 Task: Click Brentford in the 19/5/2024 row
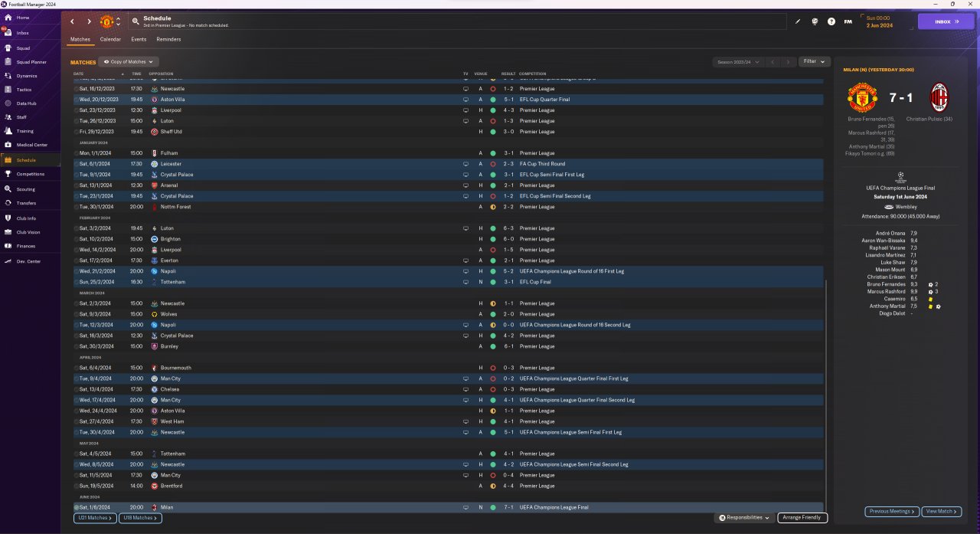pos(171,486)
